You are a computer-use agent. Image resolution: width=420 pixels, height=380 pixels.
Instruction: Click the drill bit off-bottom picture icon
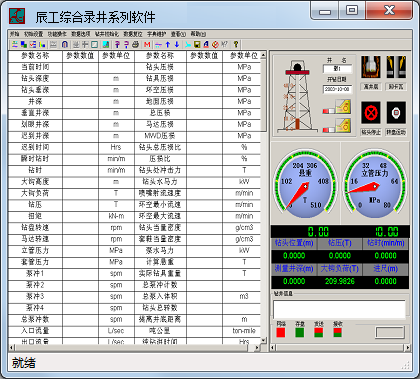click(x=371, y=67)
